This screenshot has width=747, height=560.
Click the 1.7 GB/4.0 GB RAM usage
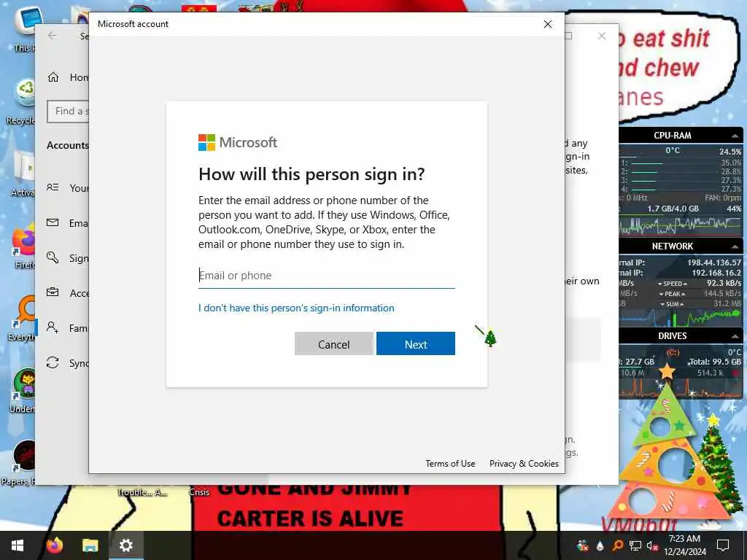(x=673, y=209)
